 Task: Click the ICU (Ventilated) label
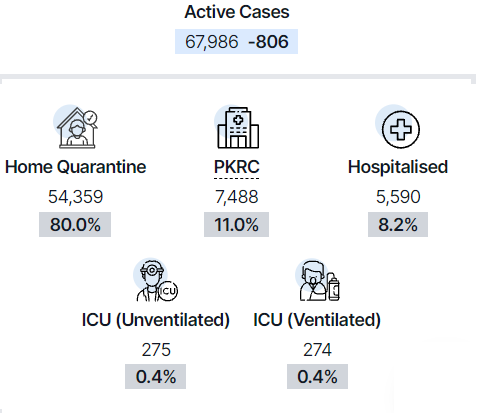(x=317, y=320)
